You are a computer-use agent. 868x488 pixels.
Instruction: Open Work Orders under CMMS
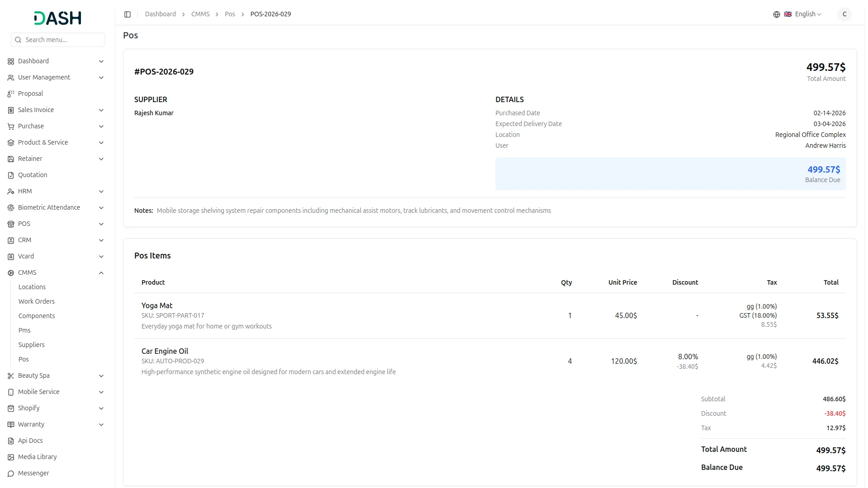(37, 301)
